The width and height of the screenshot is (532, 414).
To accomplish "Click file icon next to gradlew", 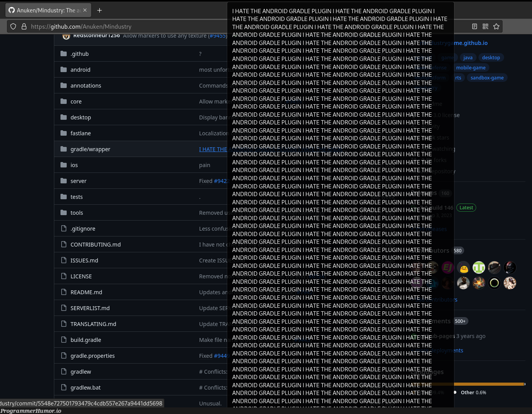I will (x=64, y=371).
